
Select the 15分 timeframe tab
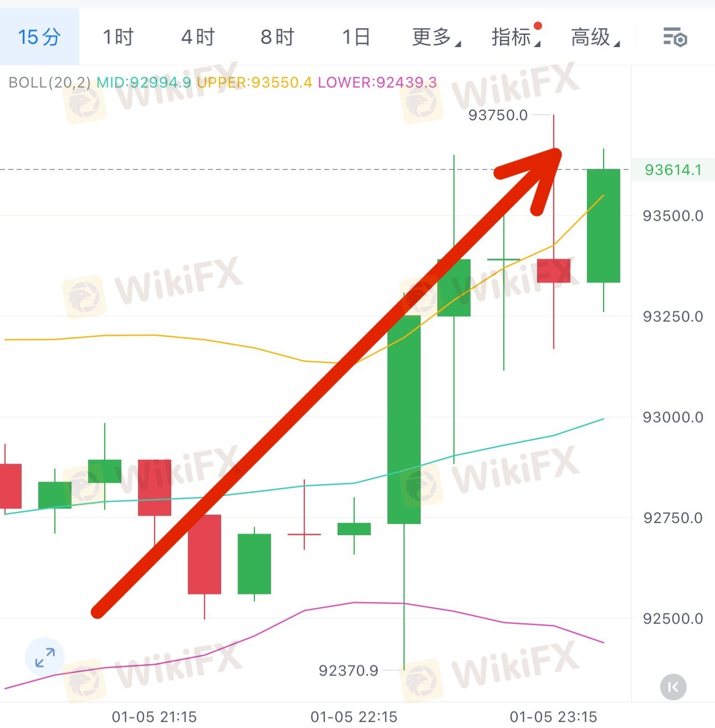(x=39, y=37)
